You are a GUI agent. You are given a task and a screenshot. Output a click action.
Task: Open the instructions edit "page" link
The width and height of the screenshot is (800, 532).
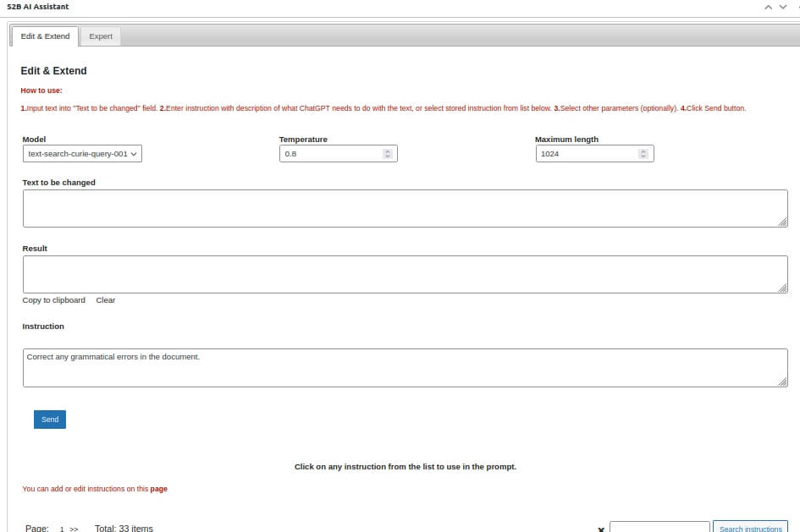pos(158,489)
